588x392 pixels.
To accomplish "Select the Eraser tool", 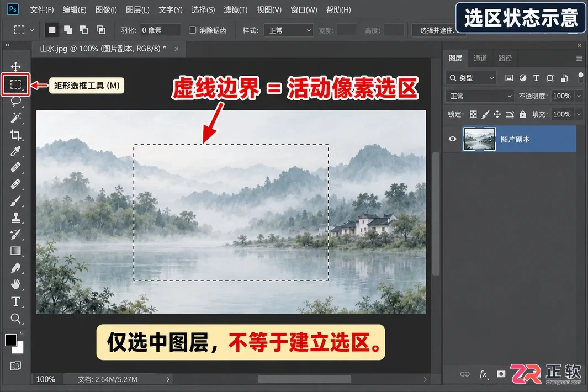I will tap(15, 184).
